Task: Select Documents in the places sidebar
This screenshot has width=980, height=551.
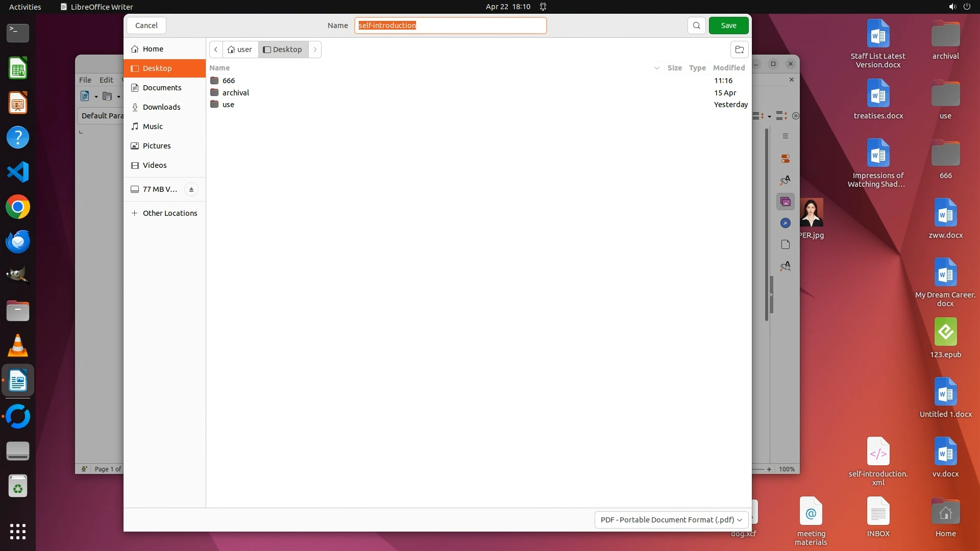Action: [x=162, y=88]
